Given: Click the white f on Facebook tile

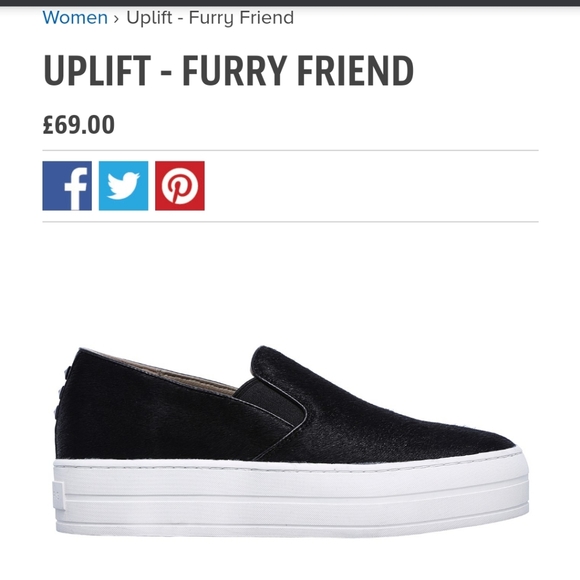Looking at the screenshot, I should (76, 189).
